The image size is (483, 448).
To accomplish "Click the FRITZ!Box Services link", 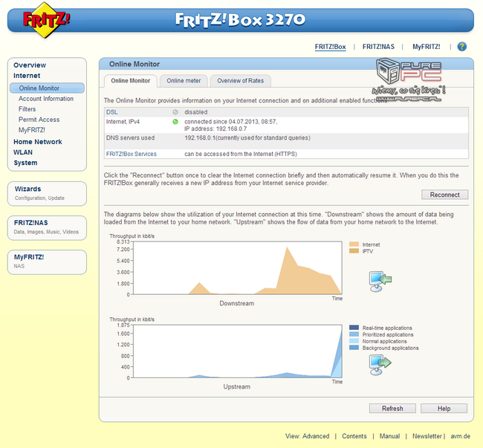I will click(132, 154).
